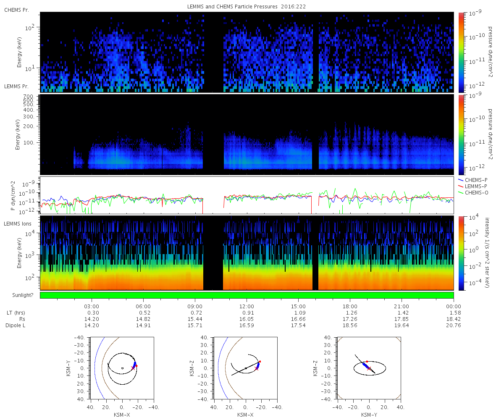Image resolution: width=504 pixels, height=420 pixels.
Task: Click the 18:00 time tick label
Action: coord(350,306)
